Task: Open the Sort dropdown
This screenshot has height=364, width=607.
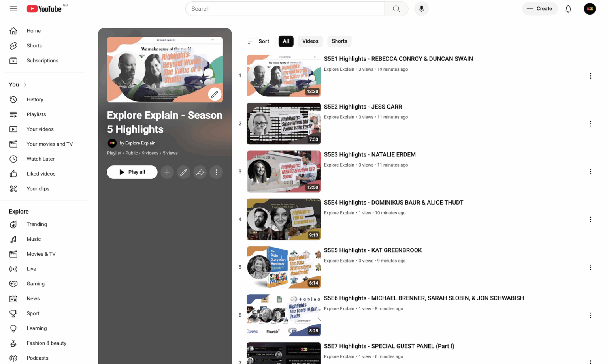Action: 258,41
